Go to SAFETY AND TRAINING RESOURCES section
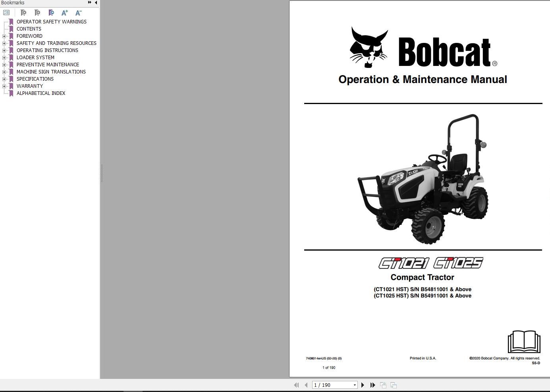 [56, 43]
